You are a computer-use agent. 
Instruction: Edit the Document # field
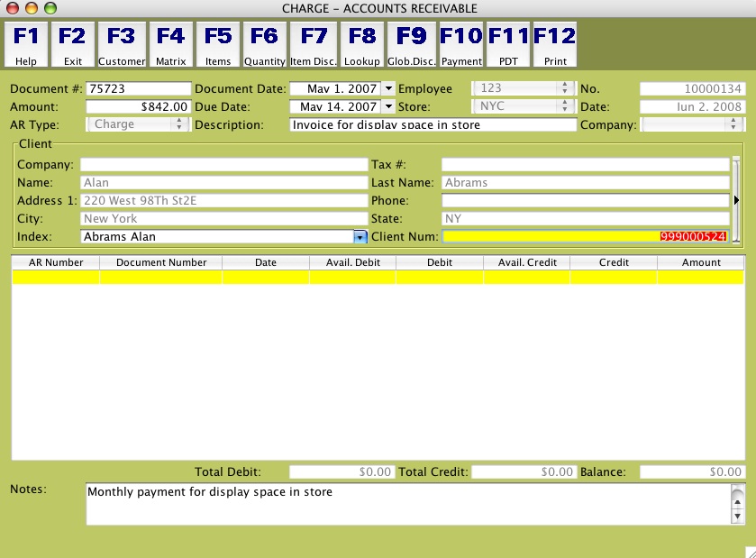tap(139, 88)
